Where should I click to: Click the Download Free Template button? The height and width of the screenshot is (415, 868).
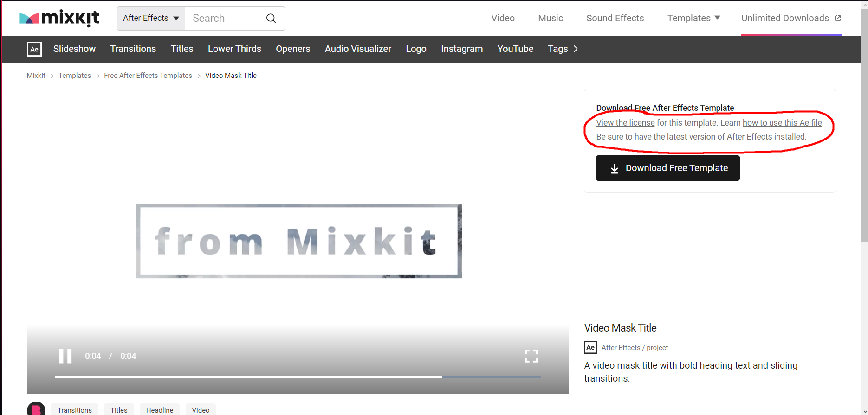tap(668, 168)
